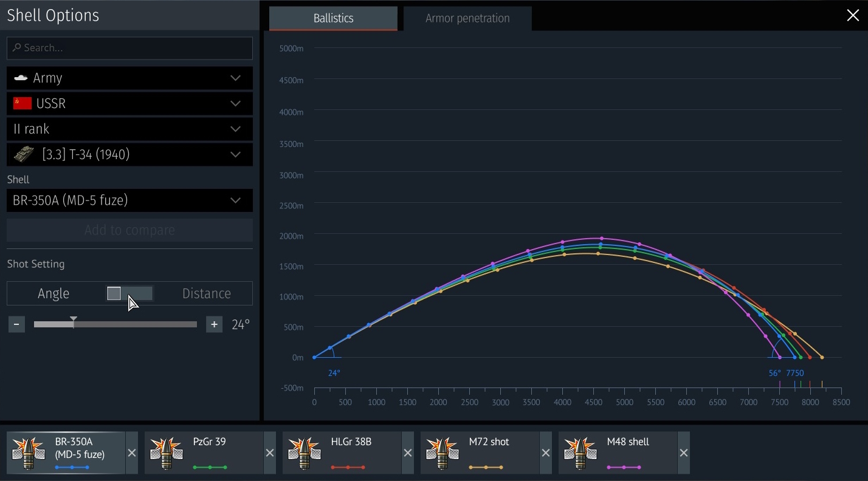Select the Distance shot setting
868x481 pixels.
point(206,294)
